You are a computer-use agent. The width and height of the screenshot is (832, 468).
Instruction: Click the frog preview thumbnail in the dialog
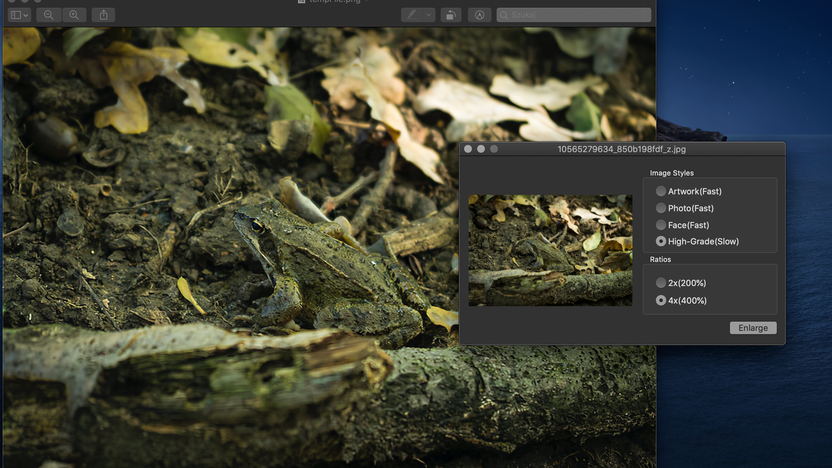[x=550, y=250]
